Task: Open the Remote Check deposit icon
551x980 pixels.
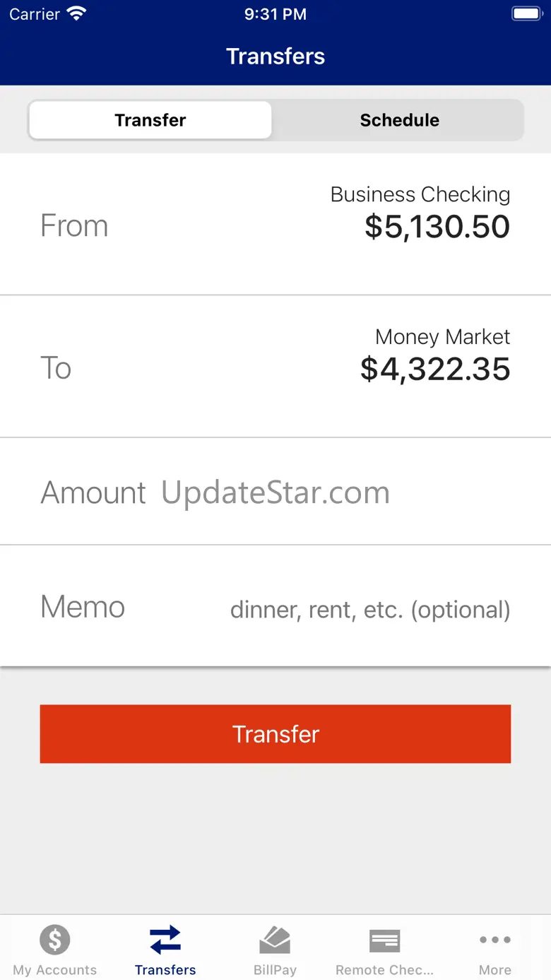Action: [385, 940]
